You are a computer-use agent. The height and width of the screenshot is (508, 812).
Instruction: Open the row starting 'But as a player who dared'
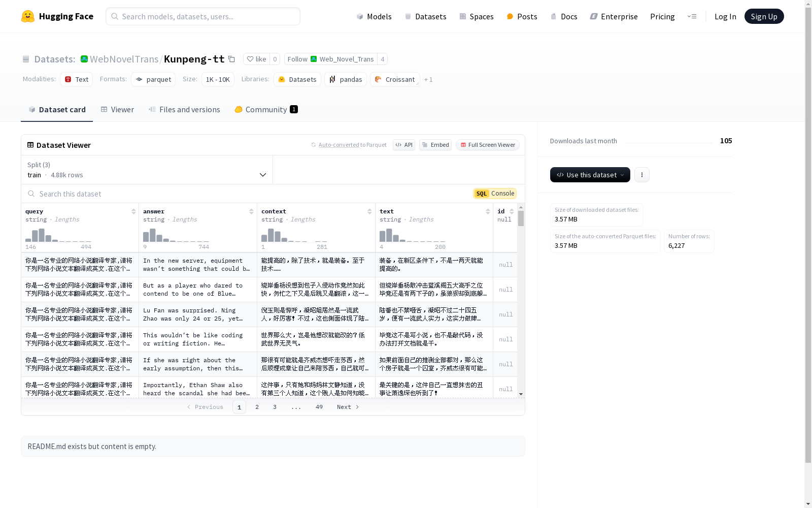(269, 290)
